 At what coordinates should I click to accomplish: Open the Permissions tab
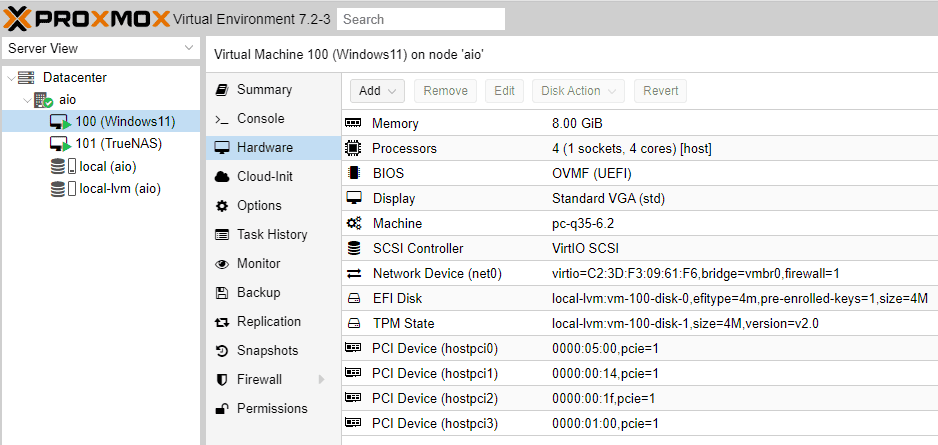pos(273,409)
